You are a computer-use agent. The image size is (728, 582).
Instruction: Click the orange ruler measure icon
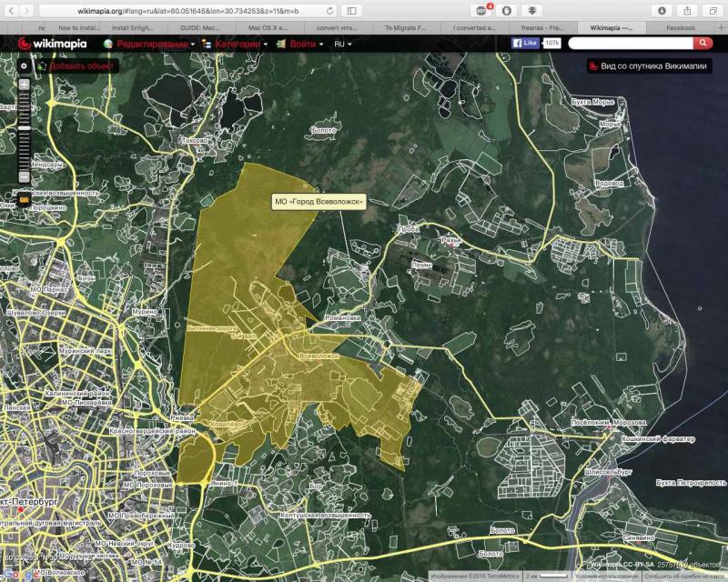25,200
